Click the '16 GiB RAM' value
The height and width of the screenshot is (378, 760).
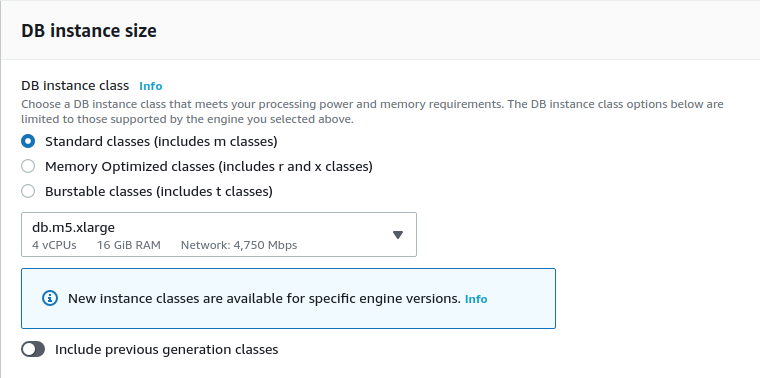pos(128,245)
